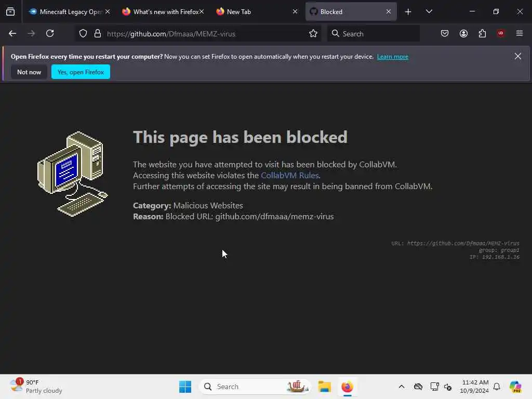Go forward with the forward arrow

tap(31, 34)
